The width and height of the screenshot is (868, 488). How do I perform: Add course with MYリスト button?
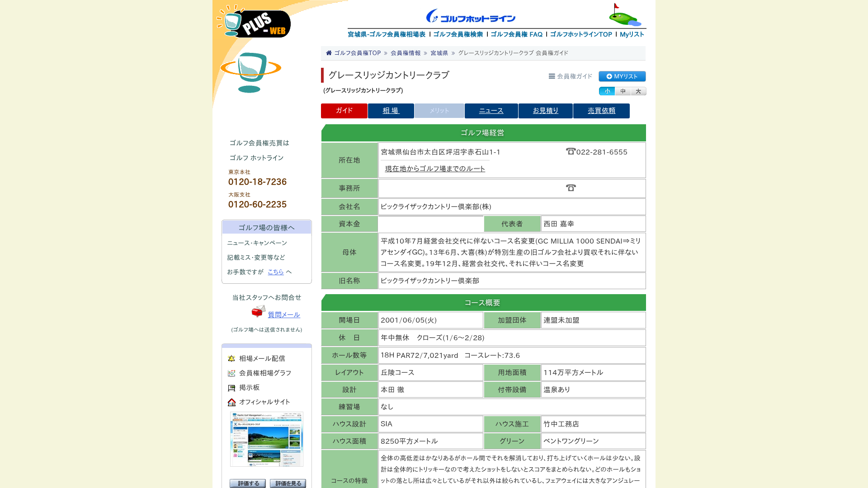click(x=622, y=76)
